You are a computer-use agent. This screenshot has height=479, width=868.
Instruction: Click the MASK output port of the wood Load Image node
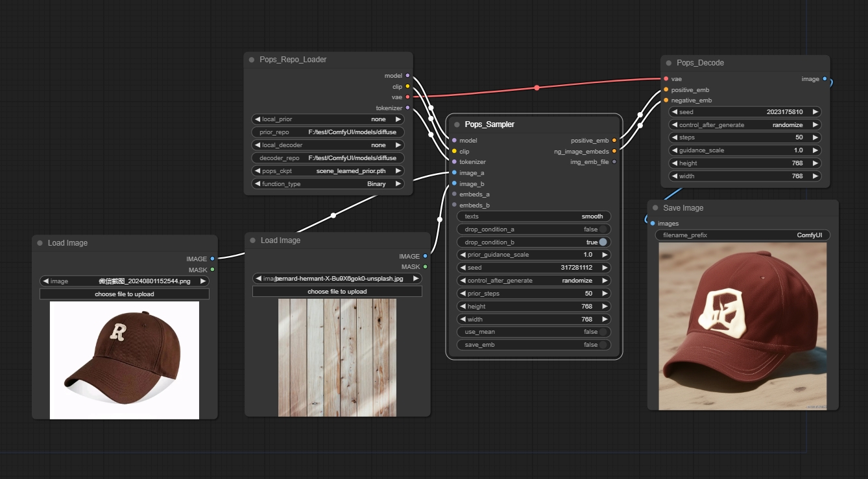click(425, 266)
